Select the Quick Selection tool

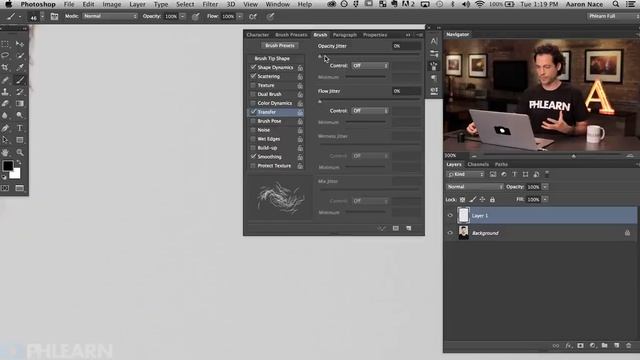coord(20,56)
